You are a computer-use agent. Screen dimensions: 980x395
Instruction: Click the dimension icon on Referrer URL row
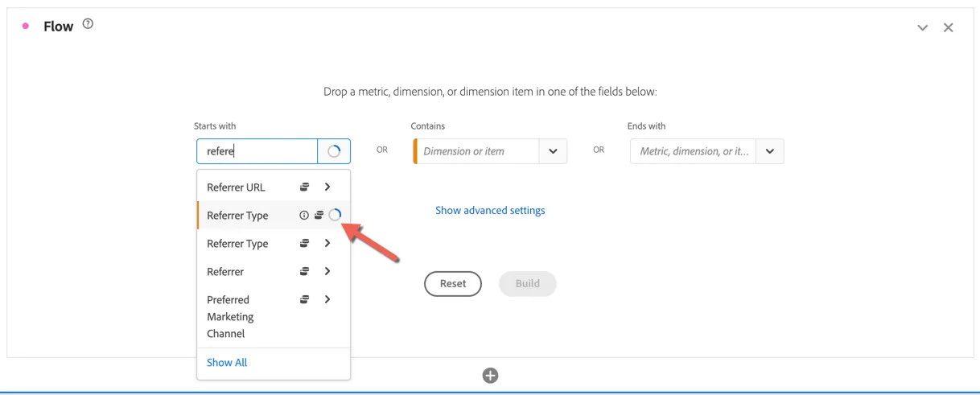305,187
